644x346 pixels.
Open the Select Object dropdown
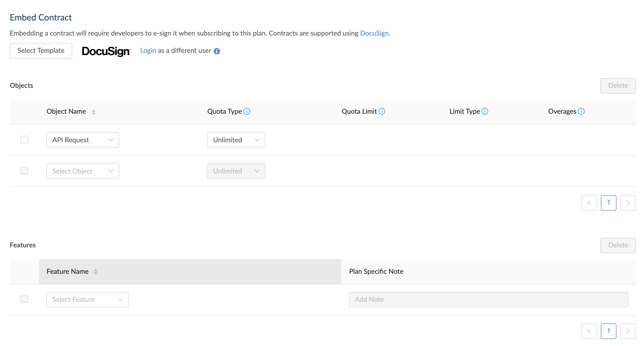coord(83,171)
